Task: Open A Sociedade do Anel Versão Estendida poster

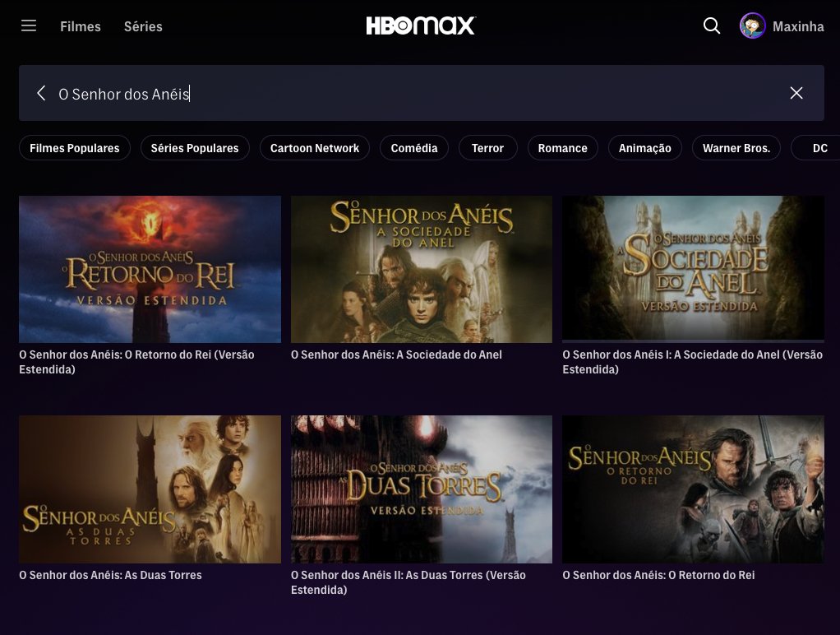Action: 693,269
